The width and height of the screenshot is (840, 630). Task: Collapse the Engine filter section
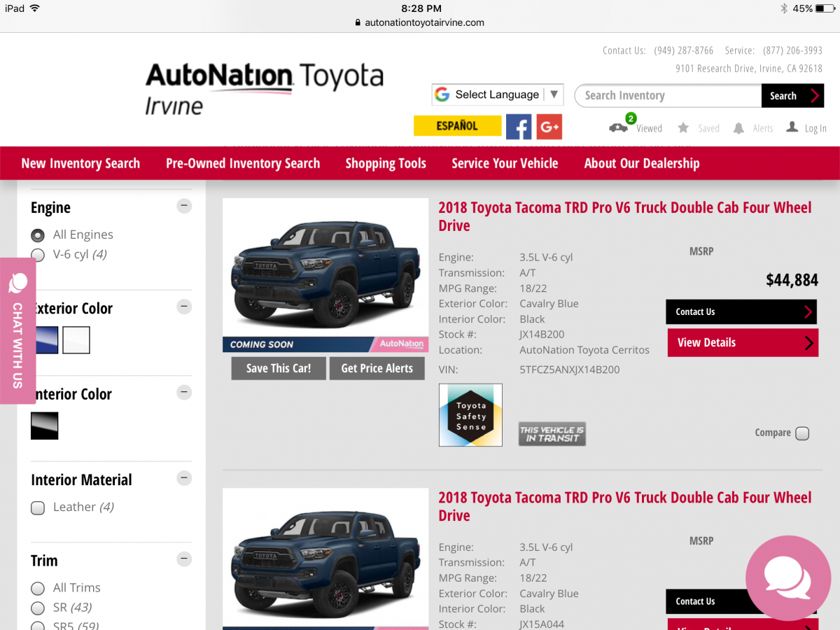184,206
